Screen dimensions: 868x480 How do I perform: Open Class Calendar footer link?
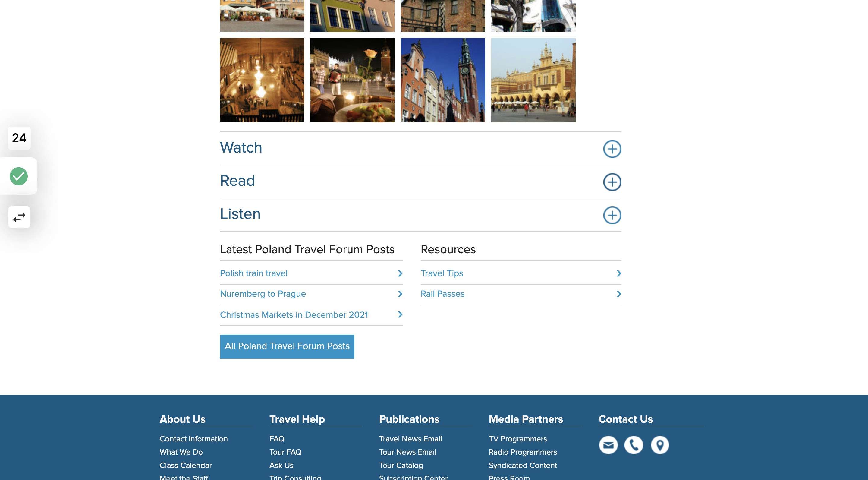[x=186, y=466]
